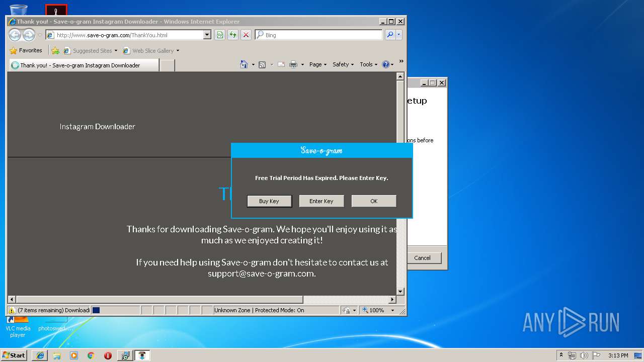Open the Chrome taskbar icon
This screenshot has width=644, height=362.
91,355
